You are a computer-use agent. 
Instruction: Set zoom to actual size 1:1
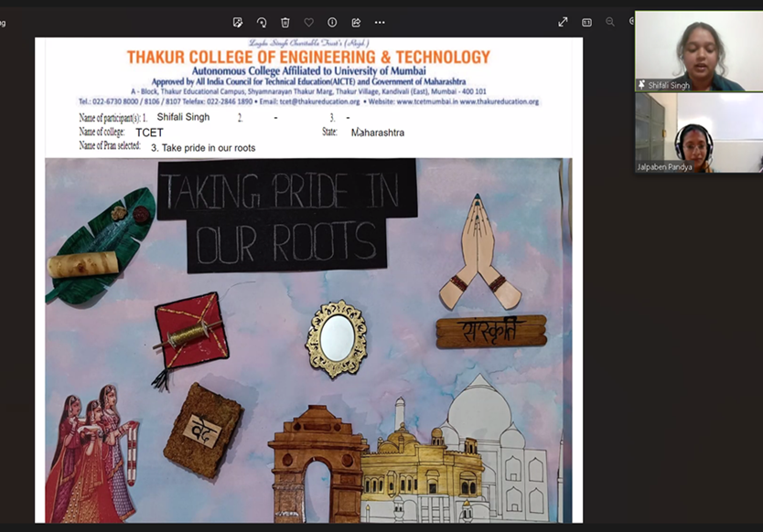click(586, 22)
